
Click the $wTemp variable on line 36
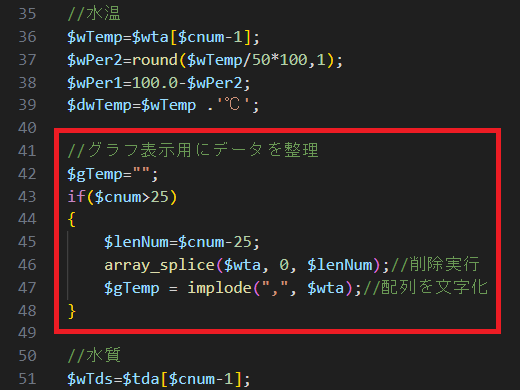pyautogui.click(x=95, y=37)
